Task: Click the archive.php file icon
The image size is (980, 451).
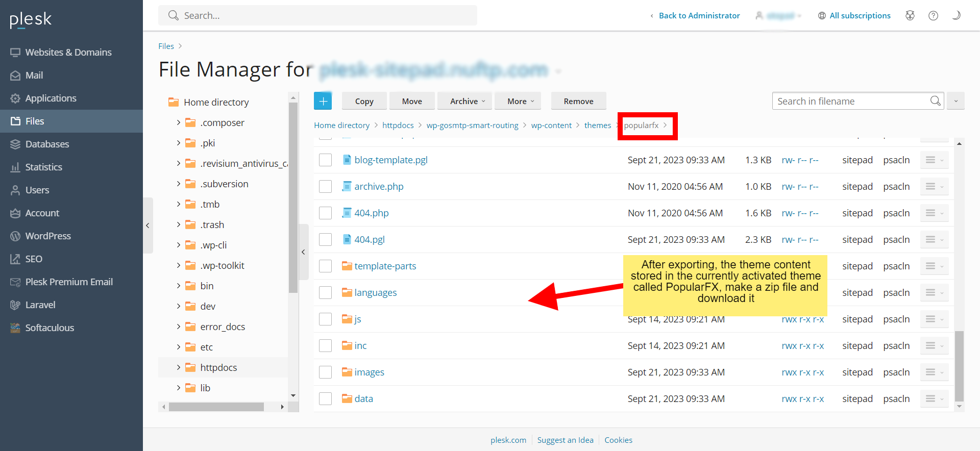Action: (347, 186)
